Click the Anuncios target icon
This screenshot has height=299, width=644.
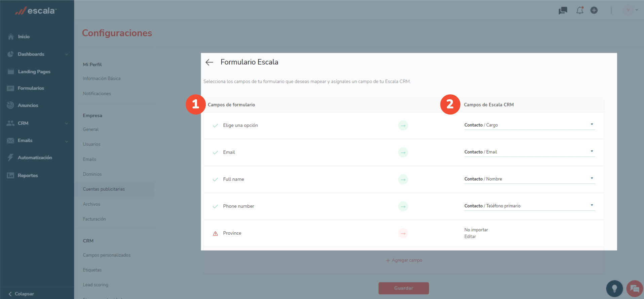[11, 105]
